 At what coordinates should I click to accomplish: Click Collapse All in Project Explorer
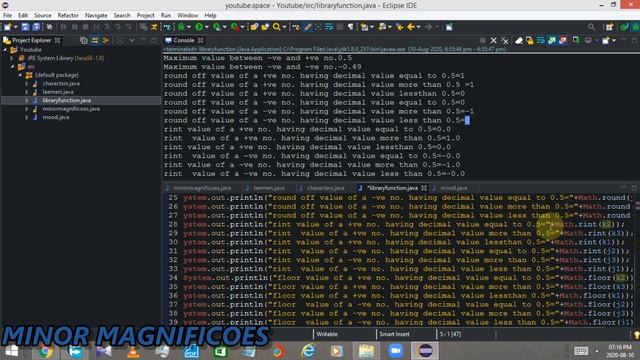(84, 40)
